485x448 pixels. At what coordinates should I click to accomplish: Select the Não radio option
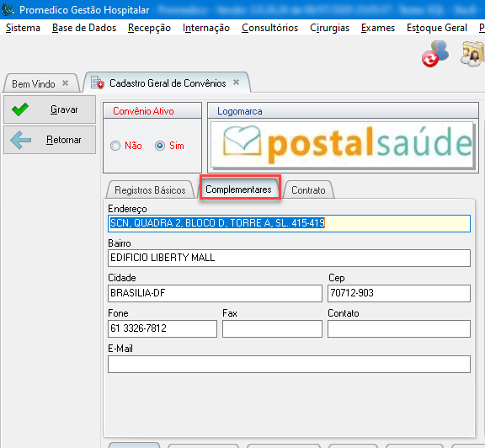(115, 146)
